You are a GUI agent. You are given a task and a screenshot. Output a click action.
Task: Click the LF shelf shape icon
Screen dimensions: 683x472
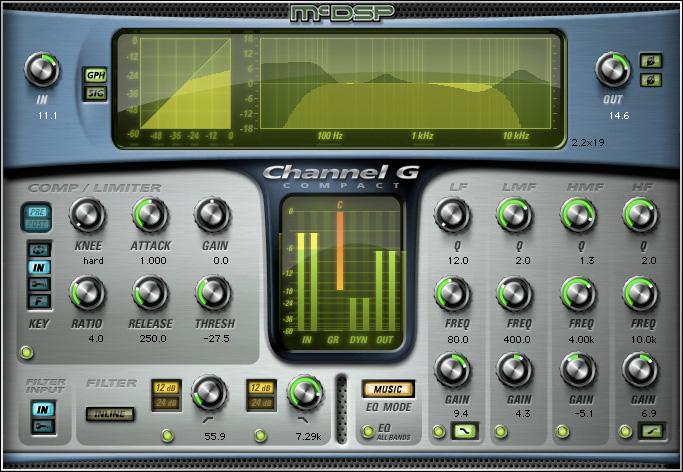(x=465, y=431)
